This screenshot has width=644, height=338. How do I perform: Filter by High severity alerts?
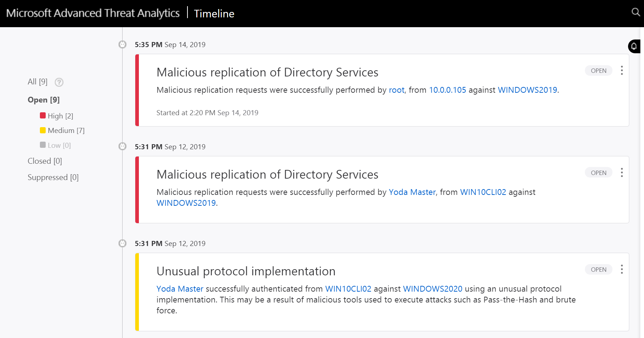point(57,116)
